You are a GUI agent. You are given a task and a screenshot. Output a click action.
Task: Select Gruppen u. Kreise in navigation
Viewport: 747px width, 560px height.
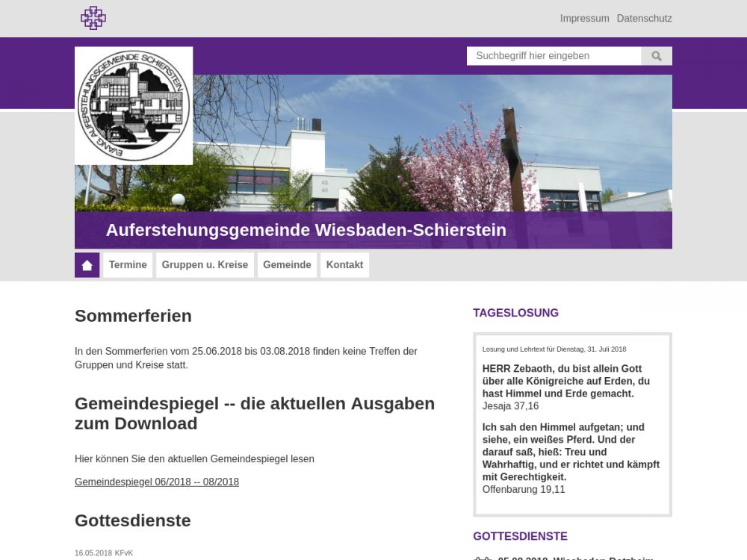(205, 265)
